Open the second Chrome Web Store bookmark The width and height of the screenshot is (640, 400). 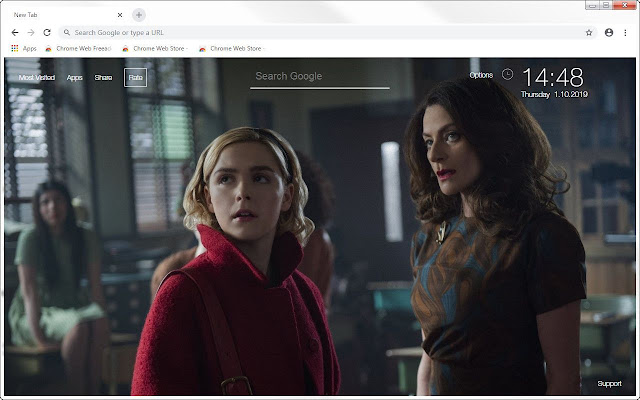[155, 49]
